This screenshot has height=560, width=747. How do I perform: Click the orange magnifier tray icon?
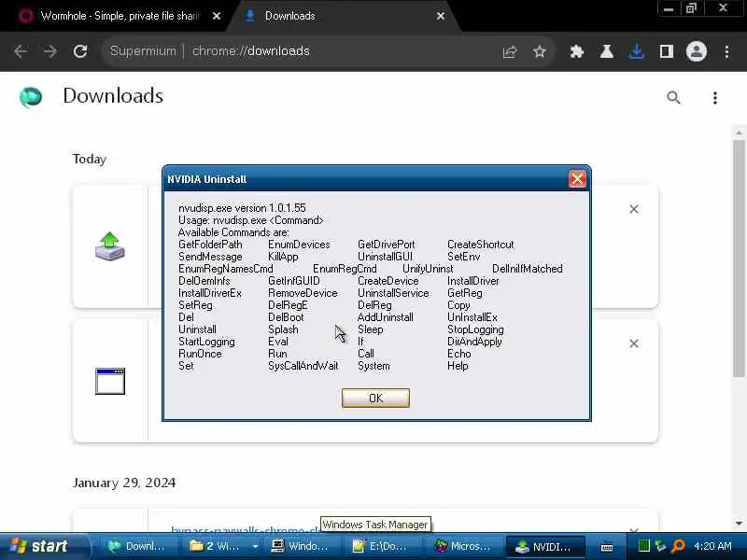click(x=677, y=546)
